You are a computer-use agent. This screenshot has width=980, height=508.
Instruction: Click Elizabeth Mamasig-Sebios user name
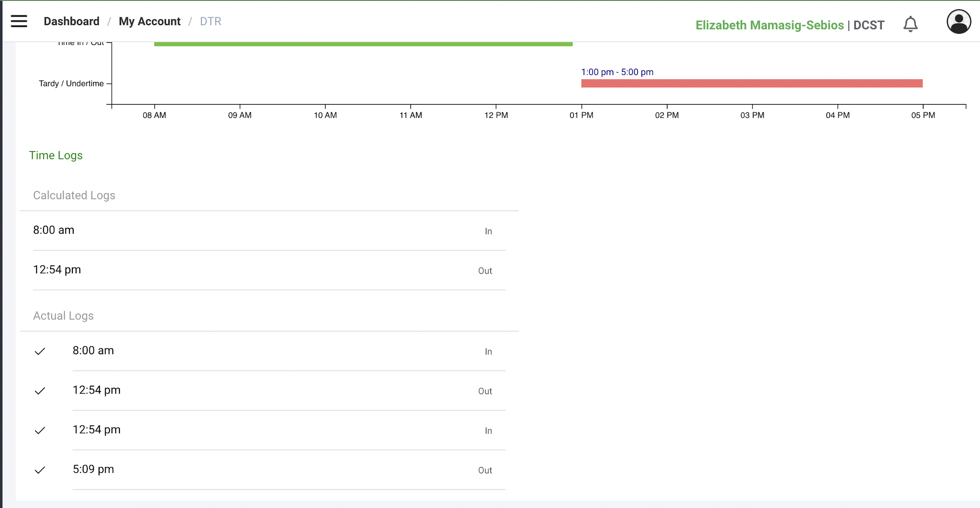tap(769, 25)
